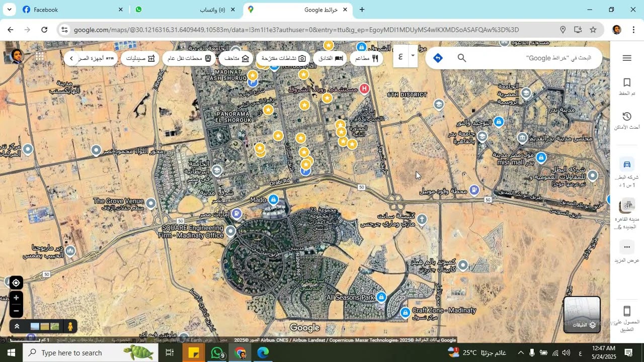Show more recent items with three dots

tap(627, 247)
